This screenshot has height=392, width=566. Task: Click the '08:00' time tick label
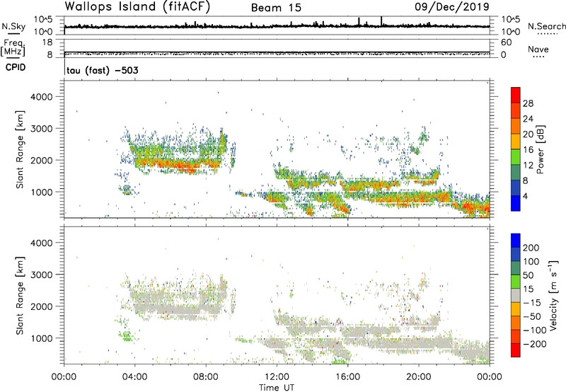pyautogui.click(x=206, y=377)
